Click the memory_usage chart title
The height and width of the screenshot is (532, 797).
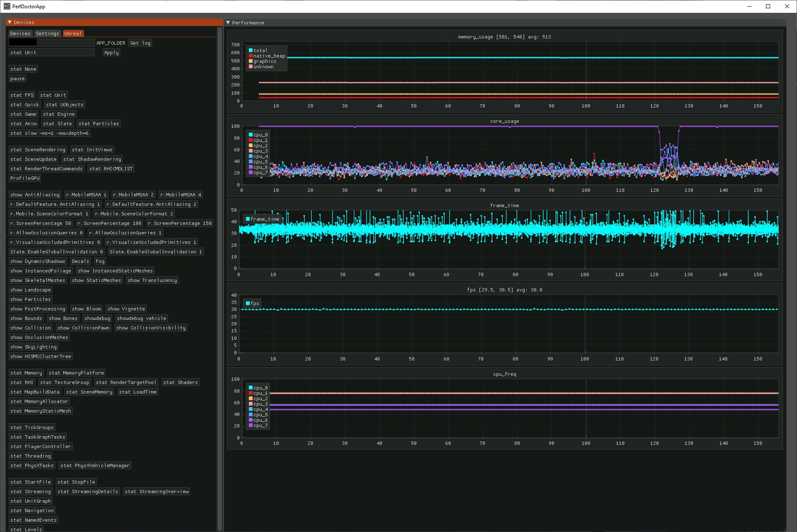click(504, 37)
